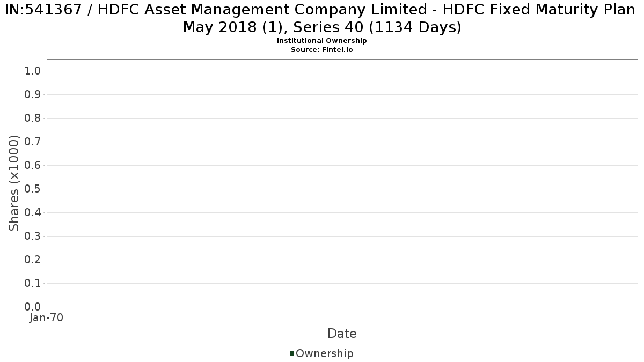The width and height of the screenshot is (644, 362).
Task: Click the 0.8 y-axis tick label
Action: point(33,118)
